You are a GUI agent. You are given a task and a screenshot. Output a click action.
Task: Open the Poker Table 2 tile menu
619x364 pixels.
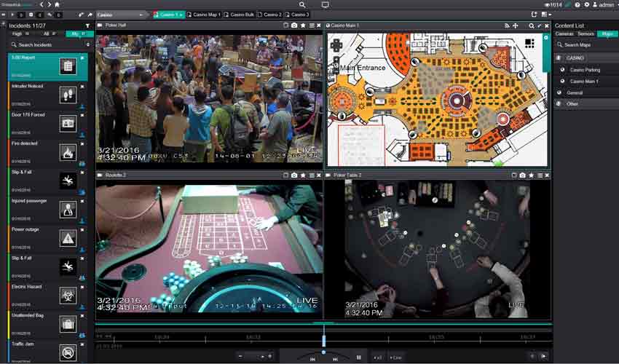[539, 175]
